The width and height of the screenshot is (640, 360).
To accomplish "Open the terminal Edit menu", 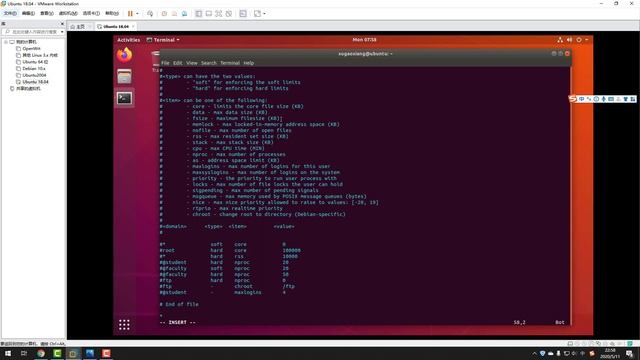I will (178, 63).
